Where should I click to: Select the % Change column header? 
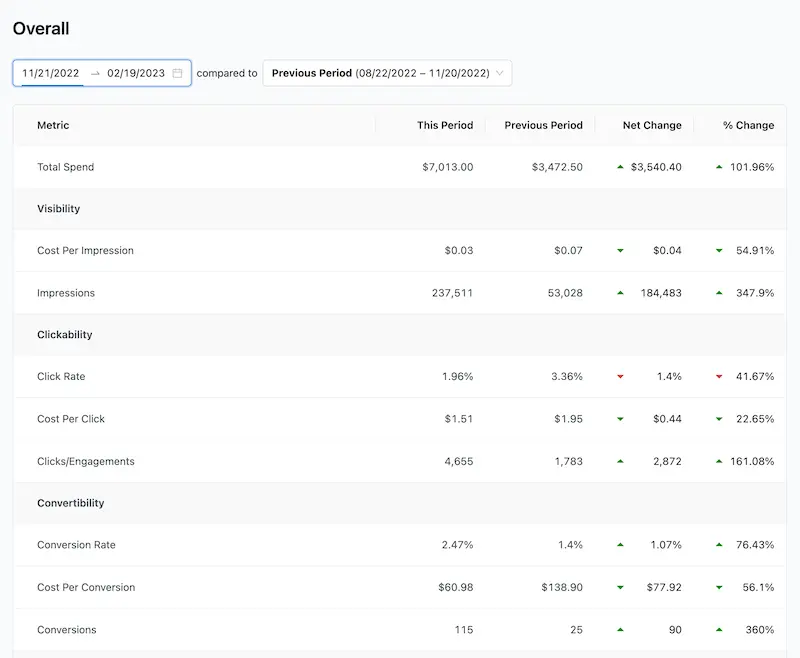coord(748,125)
